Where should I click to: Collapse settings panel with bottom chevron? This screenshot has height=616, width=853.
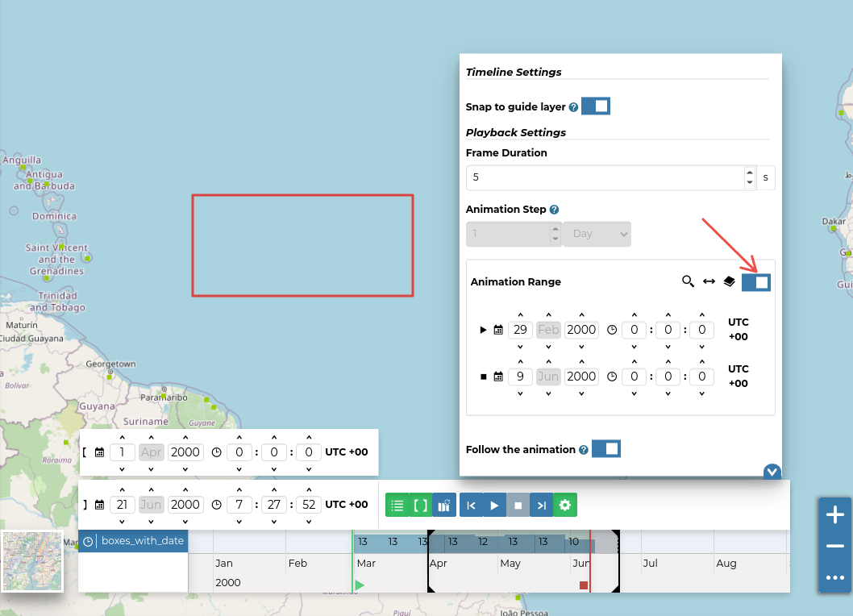772,472
